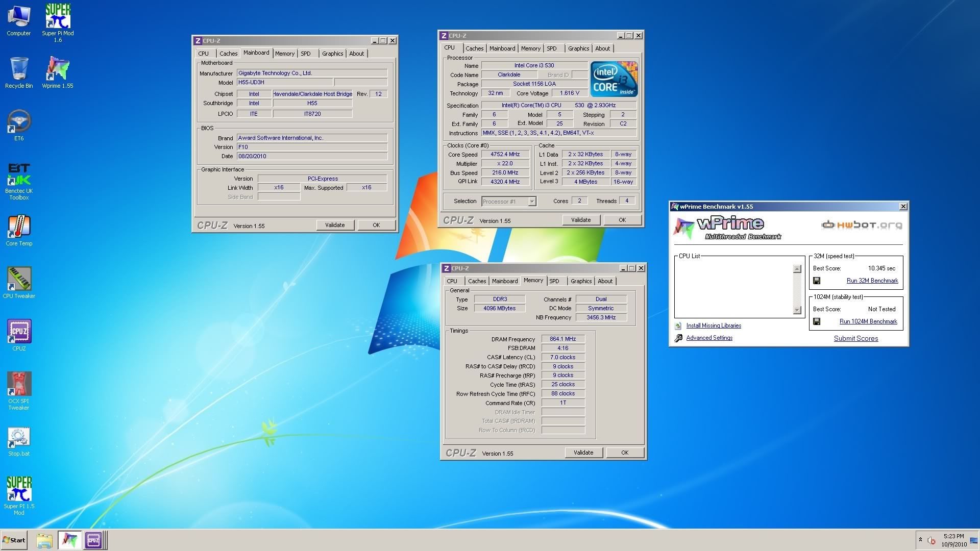
Task: Open wPrime Advanced Settings link
Action: click(709, 338)
